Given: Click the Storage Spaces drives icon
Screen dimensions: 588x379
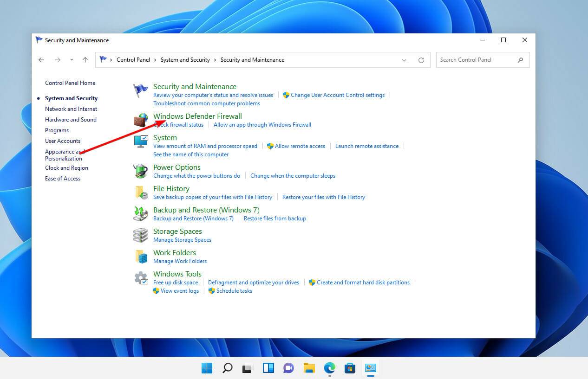Looking at the screenshot, I should [141, 235].
